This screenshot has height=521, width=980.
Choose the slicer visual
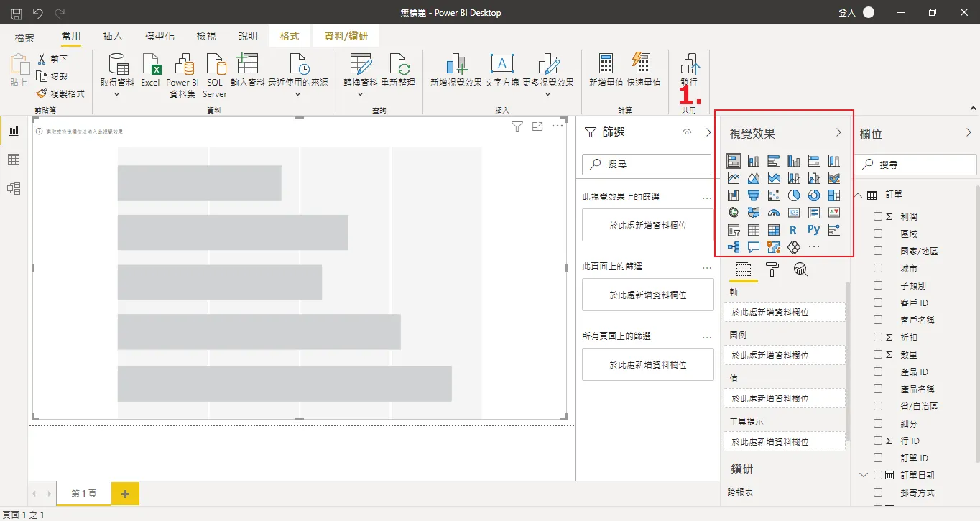734,230
